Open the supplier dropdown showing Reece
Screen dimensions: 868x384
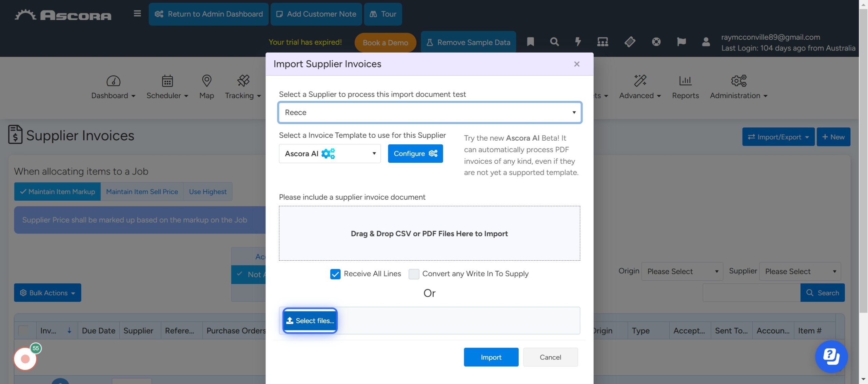pyautogui.click(x=430, y=112)
